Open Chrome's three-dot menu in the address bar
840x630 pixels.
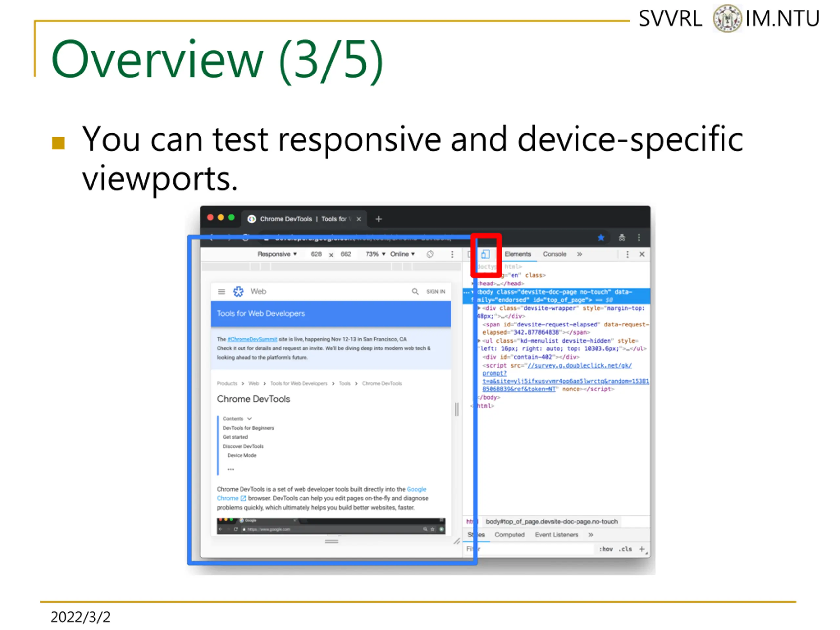click(639, 237)
